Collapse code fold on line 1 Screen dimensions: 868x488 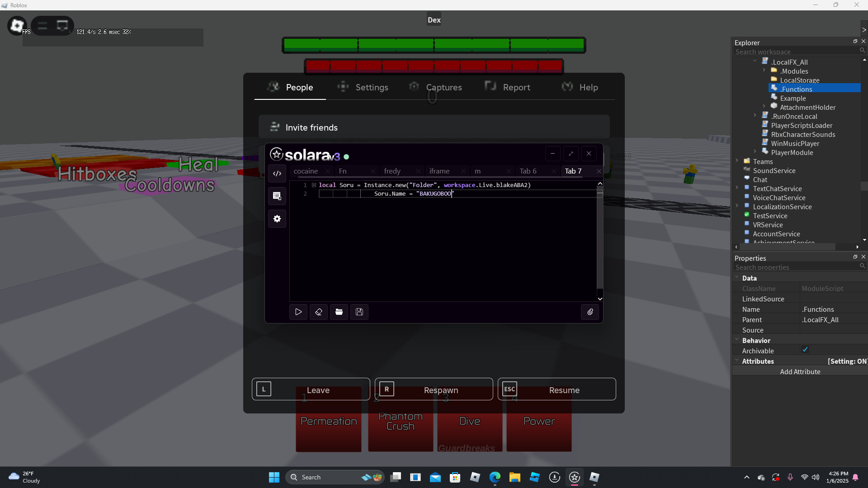(x=314, y=185)
